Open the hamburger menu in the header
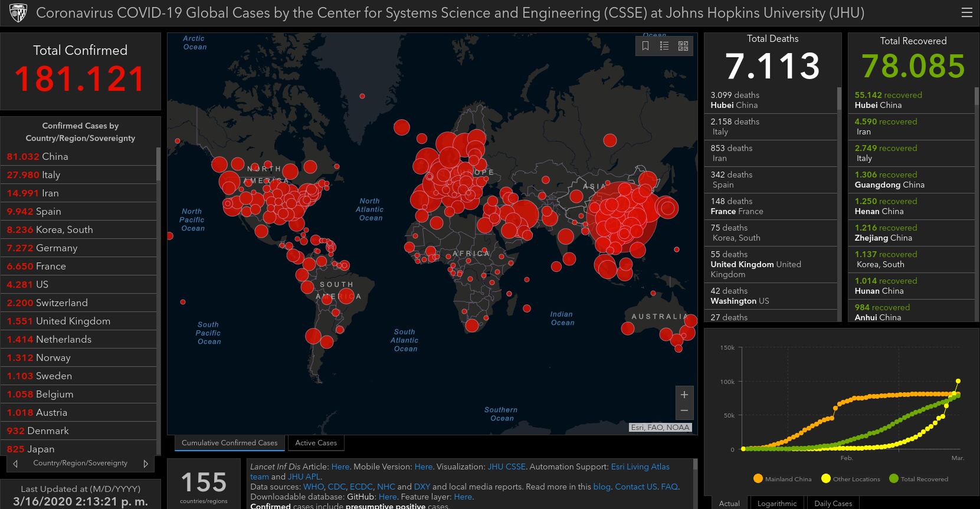This screenshot has height=509, width=980. [x=966, y=13]
